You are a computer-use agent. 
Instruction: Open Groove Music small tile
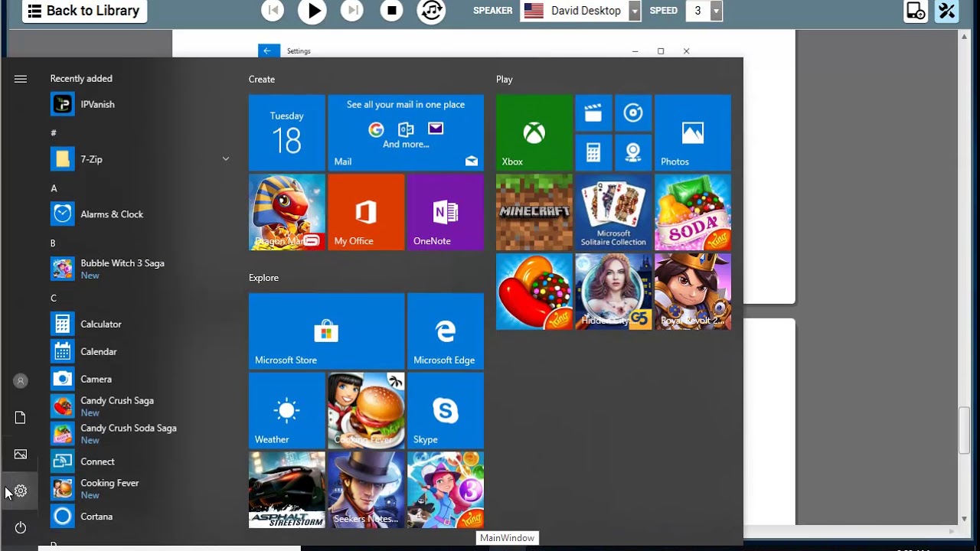click(x=633, y=113)
